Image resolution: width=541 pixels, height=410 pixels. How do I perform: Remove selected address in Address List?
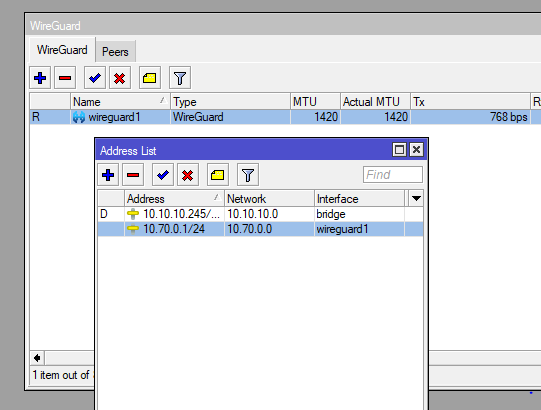133,175
